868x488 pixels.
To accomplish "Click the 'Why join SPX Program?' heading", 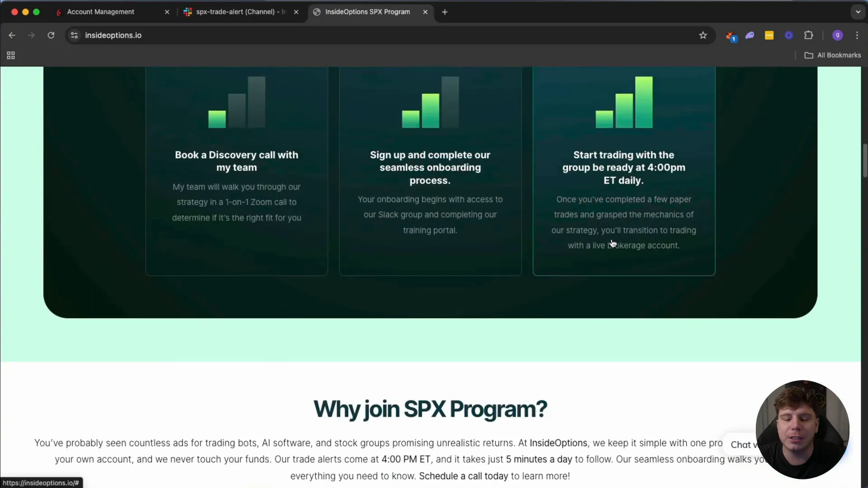I will [x=430, y=409].
